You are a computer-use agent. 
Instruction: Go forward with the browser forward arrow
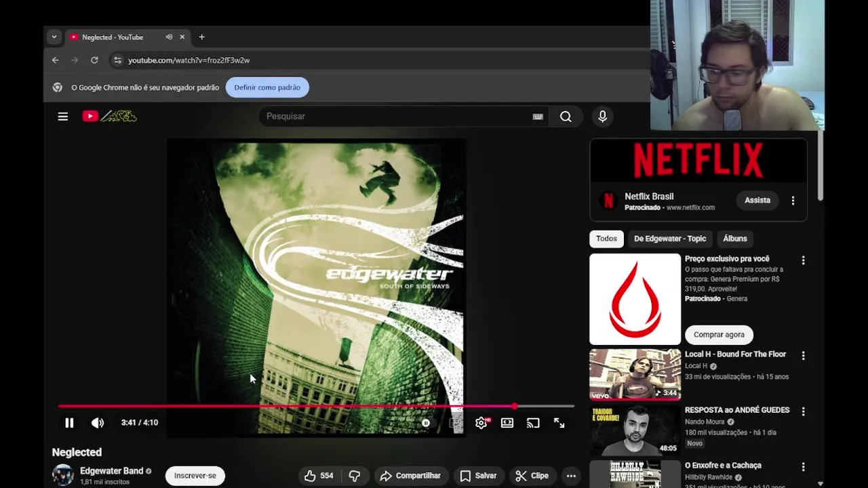(x=75, y=60)
